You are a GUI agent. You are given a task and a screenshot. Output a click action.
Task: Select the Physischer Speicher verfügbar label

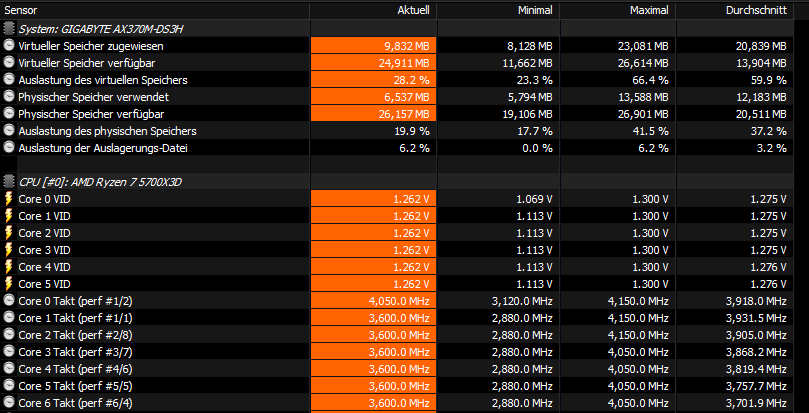click(91, 115)
